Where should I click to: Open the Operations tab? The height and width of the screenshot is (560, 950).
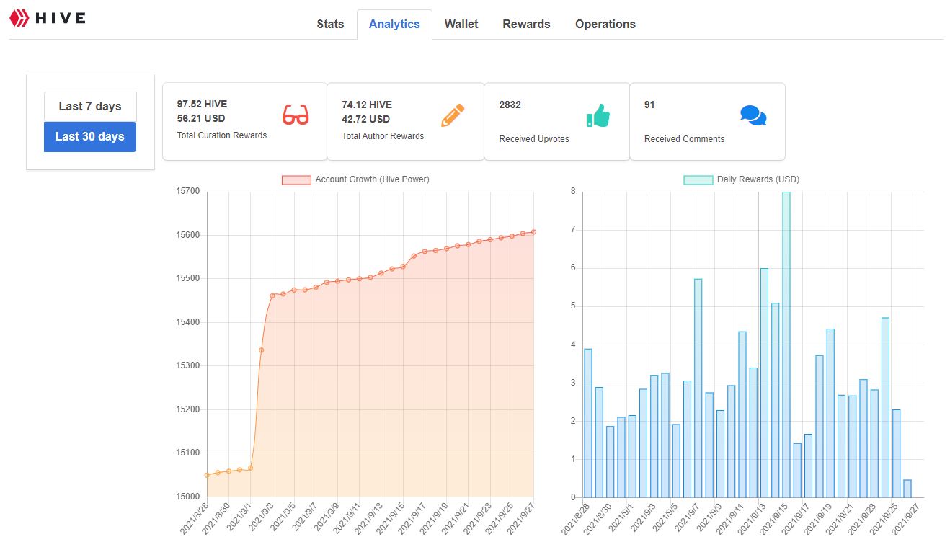(x=605, y=24)
